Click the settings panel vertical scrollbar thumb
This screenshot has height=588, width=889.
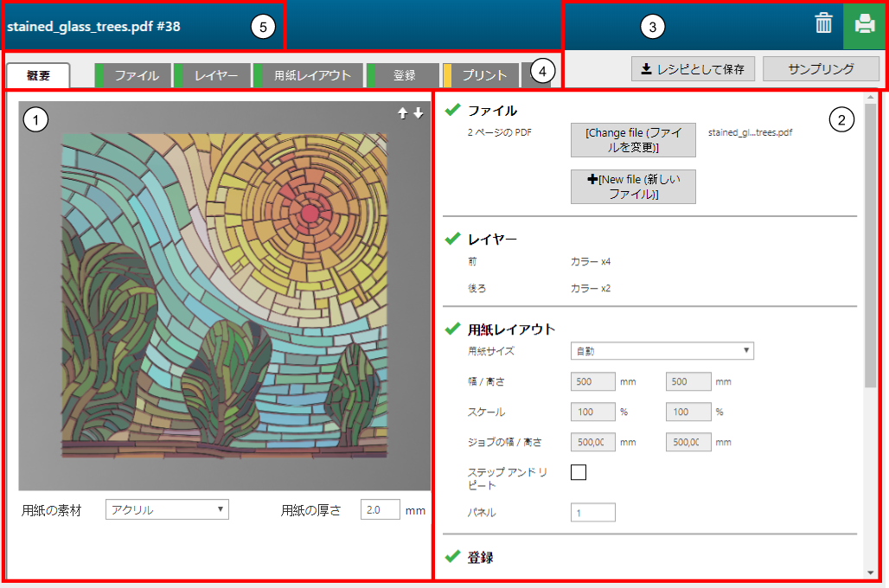(x=870, y=245)
